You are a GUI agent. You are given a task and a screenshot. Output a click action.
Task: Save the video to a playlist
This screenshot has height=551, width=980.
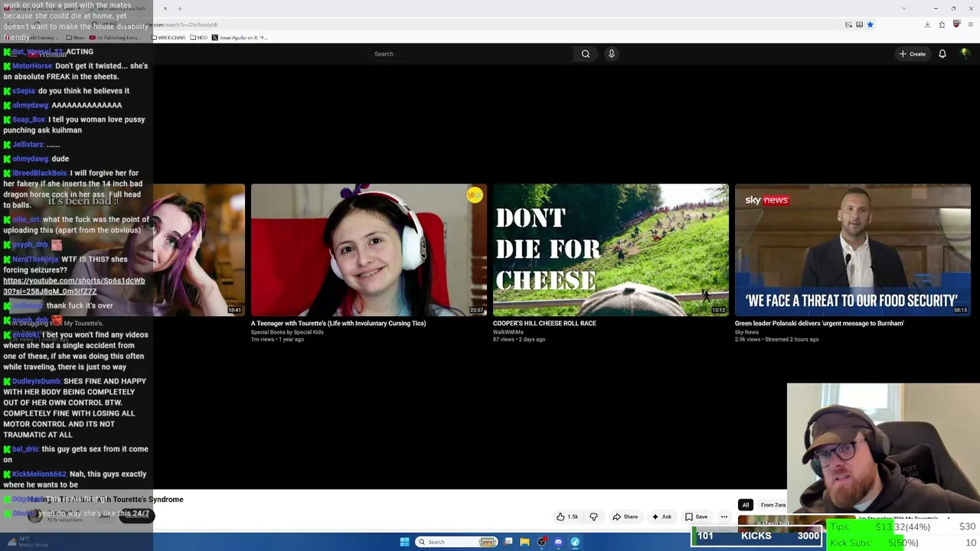click(696, 517)
